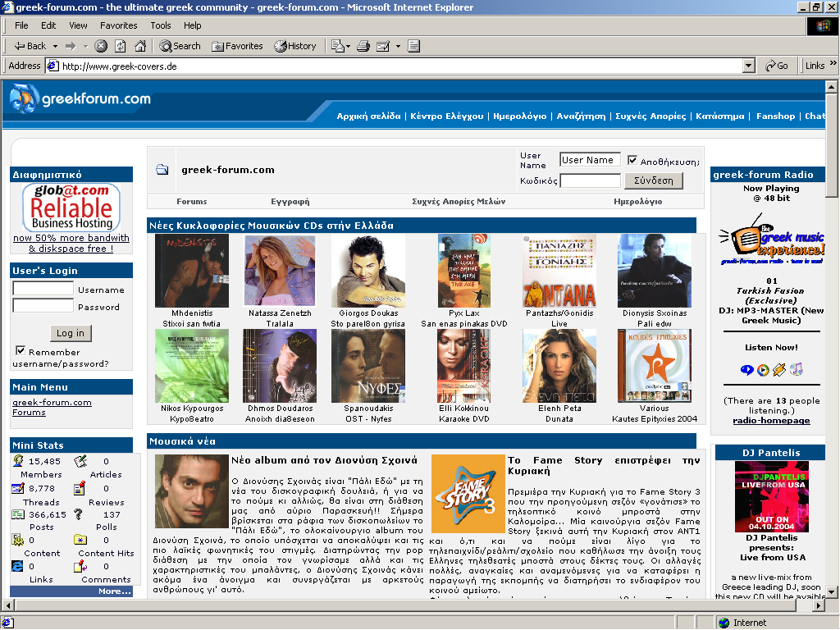Click the vertical scrollbar down arrow

click(832, 592)
